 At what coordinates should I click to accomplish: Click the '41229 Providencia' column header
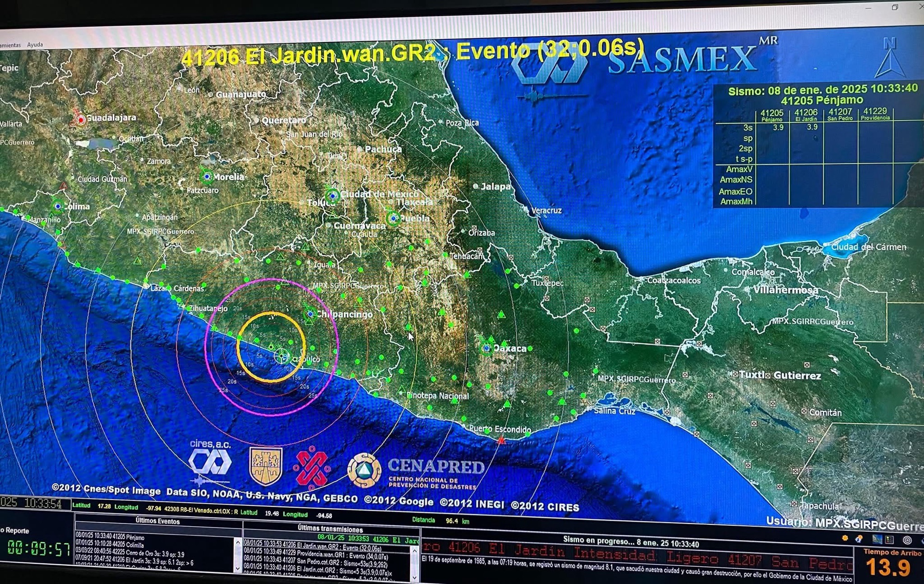[x=875, y=113]
